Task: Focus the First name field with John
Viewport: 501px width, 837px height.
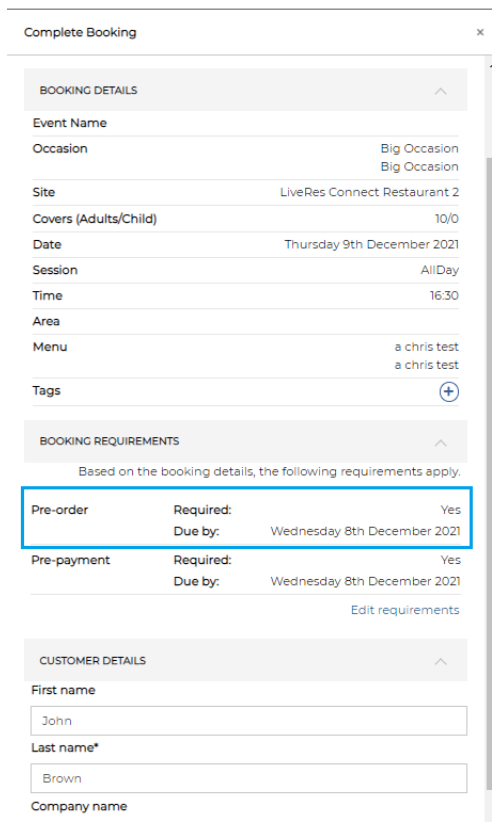Action: [x=249, y=721]
